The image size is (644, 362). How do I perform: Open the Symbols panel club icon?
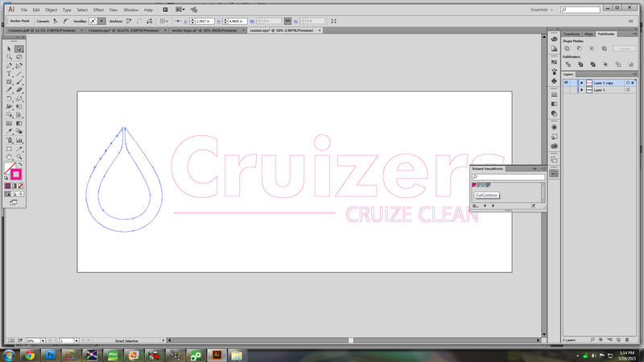click(554, 81)
